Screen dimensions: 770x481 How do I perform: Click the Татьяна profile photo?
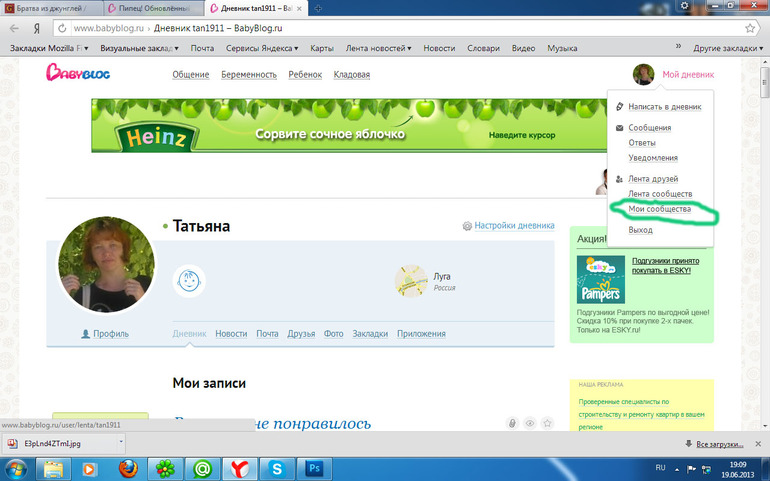(106, 262)
